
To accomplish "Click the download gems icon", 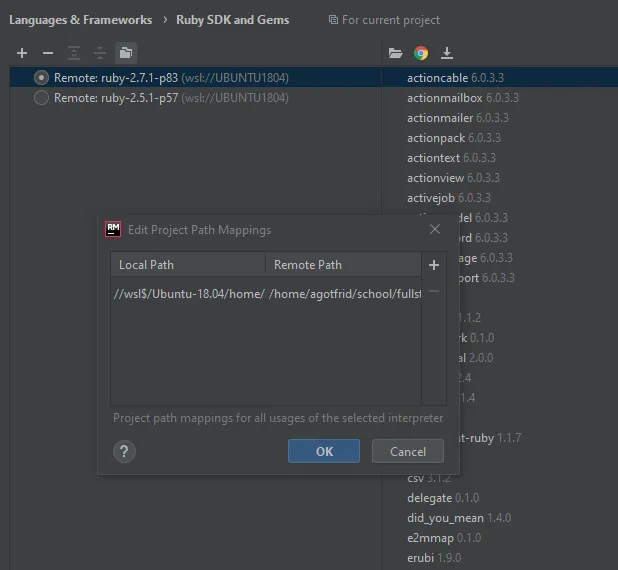I will pyautogui.click(x=447, y=53).
